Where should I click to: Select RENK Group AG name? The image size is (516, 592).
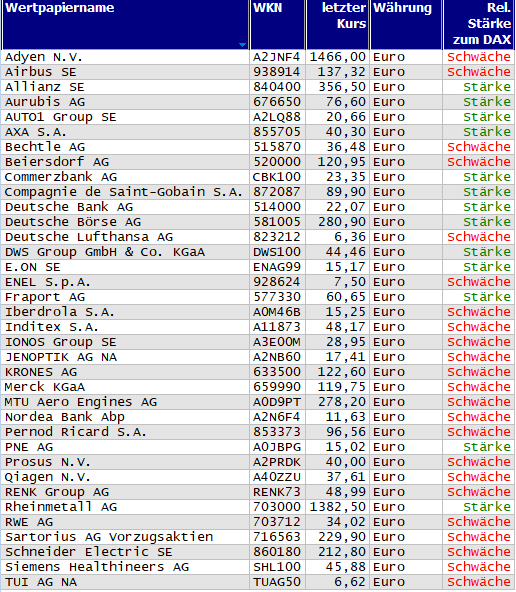click(57, 492)
